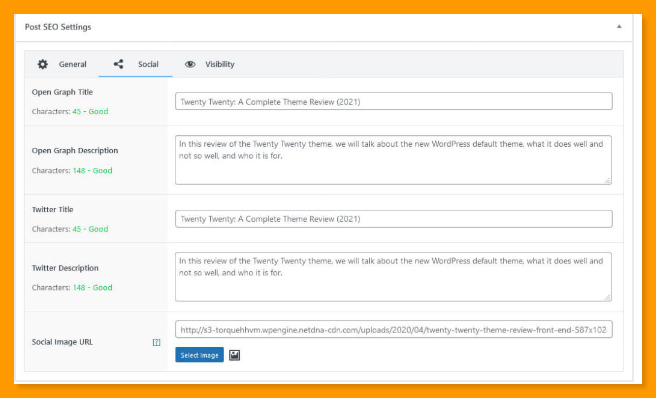The height and width of the screenshot is (398, 656).
Task: Collapse the Post SEO Settings panel arrow
Action: [619, 27]
